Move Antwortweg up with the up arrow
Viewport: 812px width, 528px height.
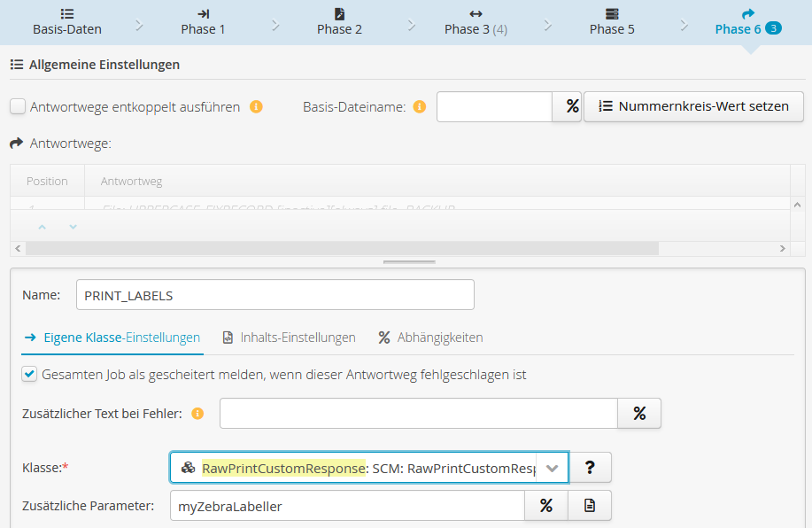click(41, 227)
